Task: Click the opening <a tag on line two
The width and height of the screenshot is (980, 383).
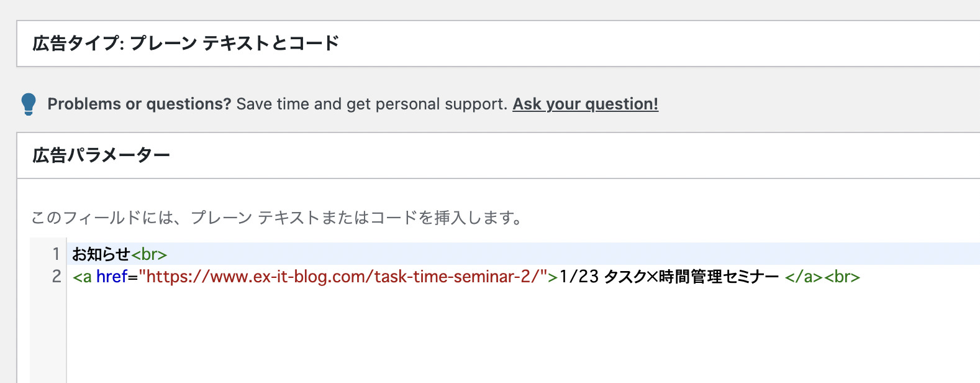Action: 82,276
